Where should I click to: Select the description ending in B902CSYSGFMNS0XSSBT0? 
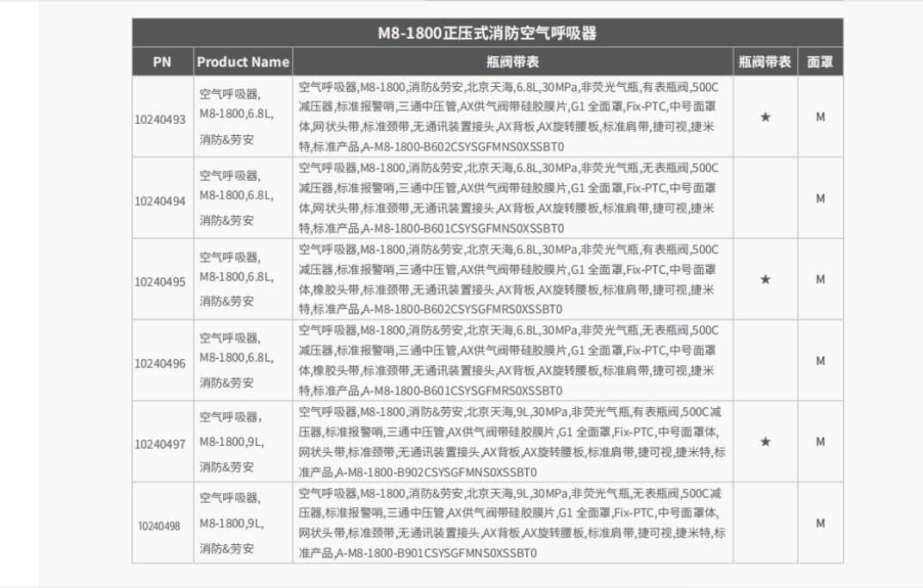coord(511,442)
